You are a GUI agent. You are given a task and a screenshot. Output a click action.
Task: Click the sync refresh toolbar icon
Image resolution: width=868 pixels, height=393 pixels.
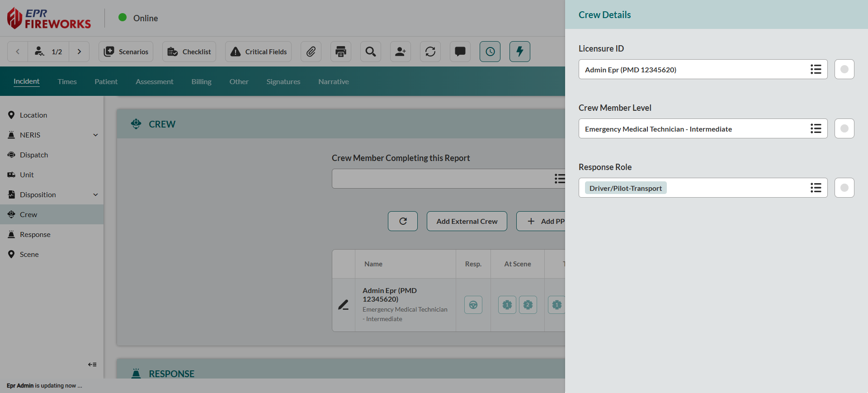point(430,52)
